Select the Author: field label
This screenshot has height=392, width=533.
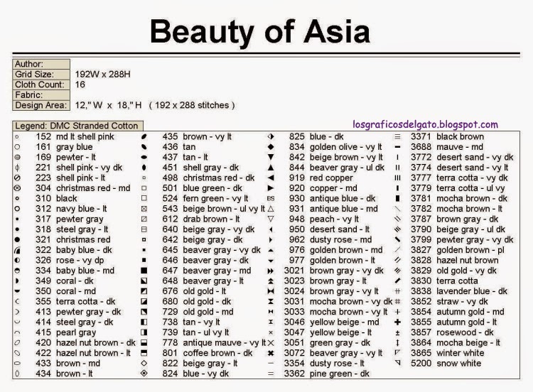click(41, 64)
